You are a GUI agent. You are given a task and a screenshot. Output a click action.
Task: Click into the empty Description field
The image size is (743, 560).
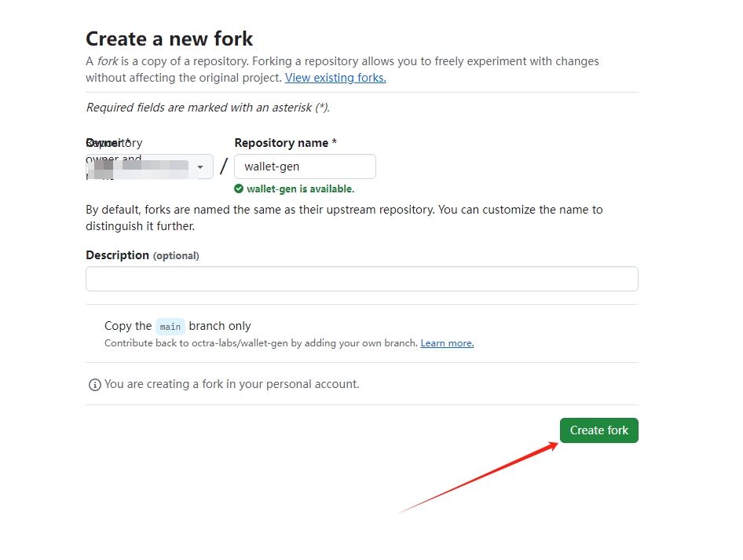[362, 279]
